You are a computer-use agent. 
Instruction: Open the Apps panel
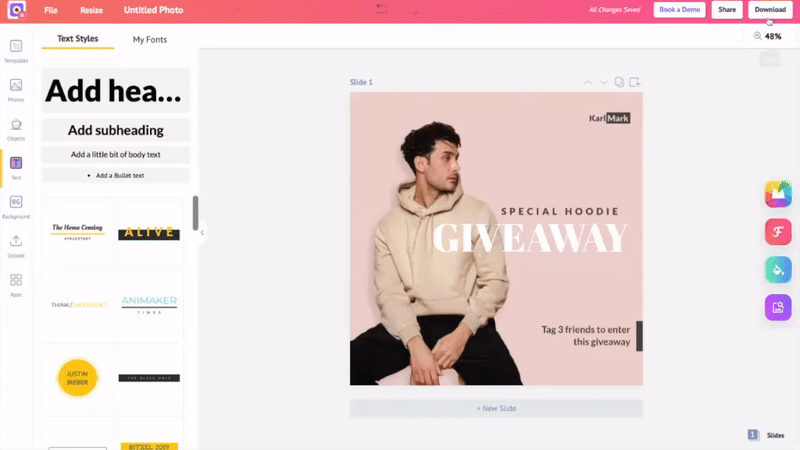pos(16,285)
